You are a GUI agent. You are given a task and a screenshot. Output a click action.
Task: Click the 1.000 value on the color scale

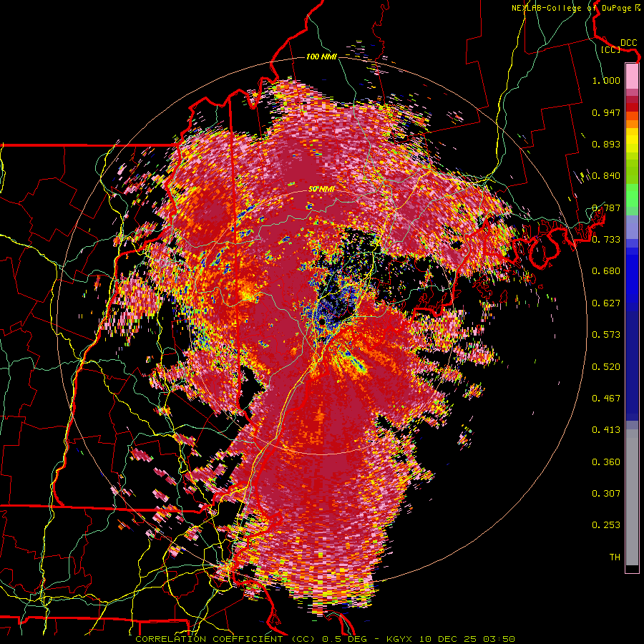[x=606, y=80]
